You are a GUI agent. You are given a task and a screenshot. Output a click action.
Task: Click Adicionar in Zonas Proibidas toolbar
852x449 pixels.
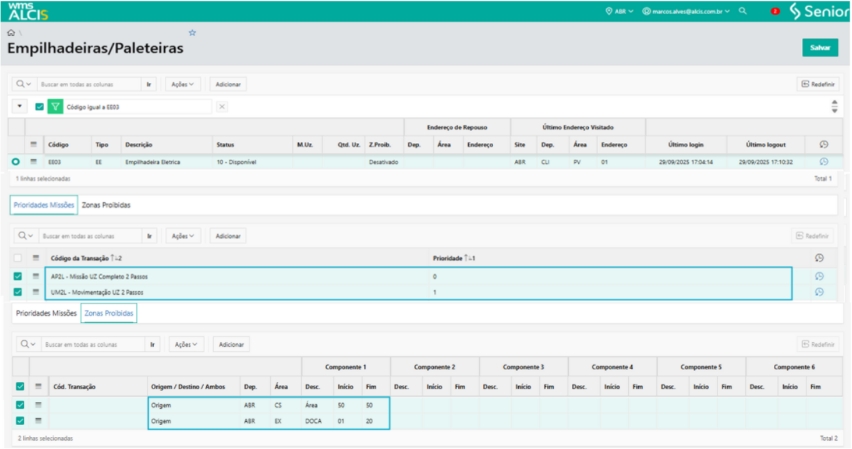(x=231, y=344)
